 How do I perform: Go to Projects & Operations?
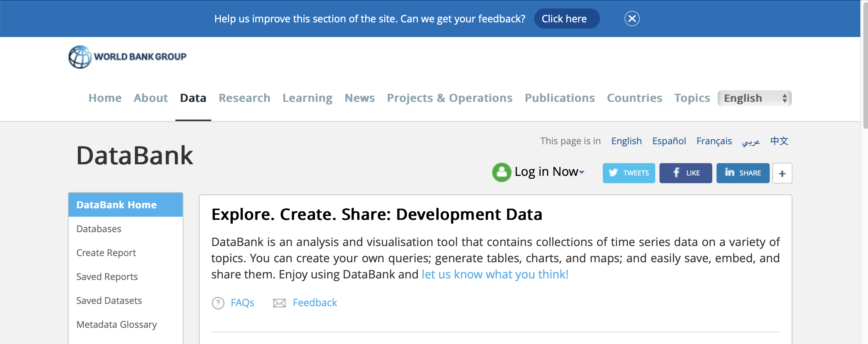pos(449,98)
